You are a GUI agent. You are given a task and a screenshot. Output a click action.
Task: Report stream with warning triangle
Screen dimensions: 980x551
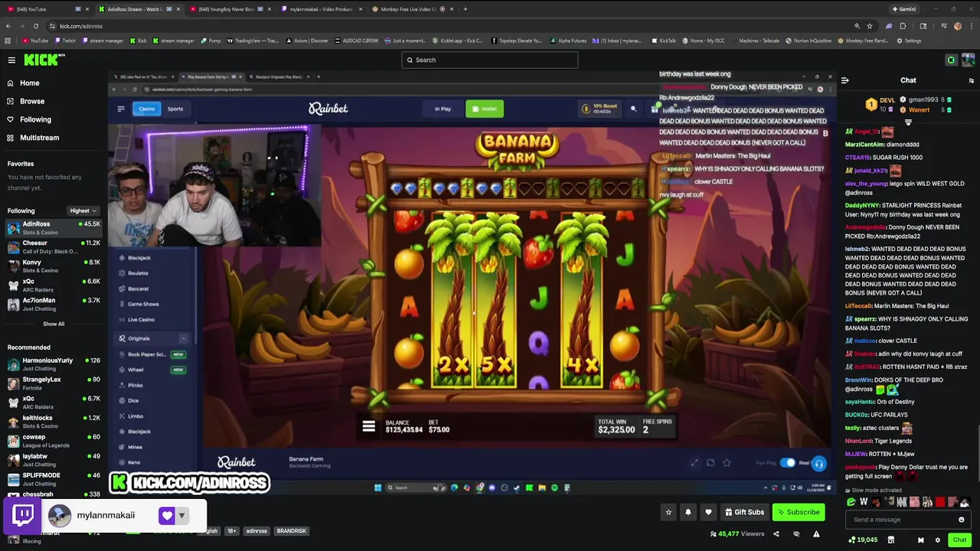(x=816, y=534)
